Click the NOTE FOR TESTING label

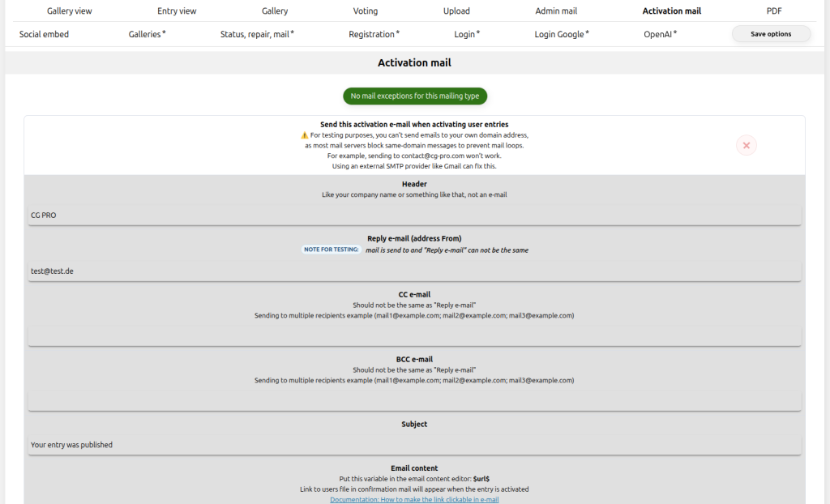[331, 250]
